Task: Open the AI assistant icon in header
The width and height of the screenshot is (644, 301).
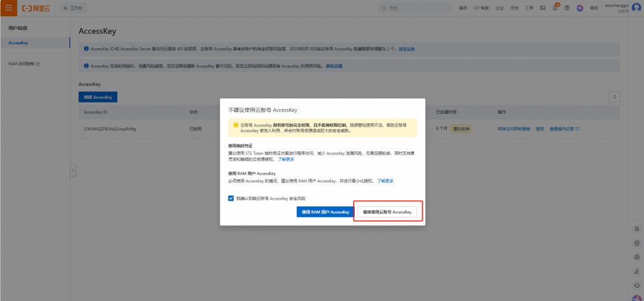Action: [580, 8]
